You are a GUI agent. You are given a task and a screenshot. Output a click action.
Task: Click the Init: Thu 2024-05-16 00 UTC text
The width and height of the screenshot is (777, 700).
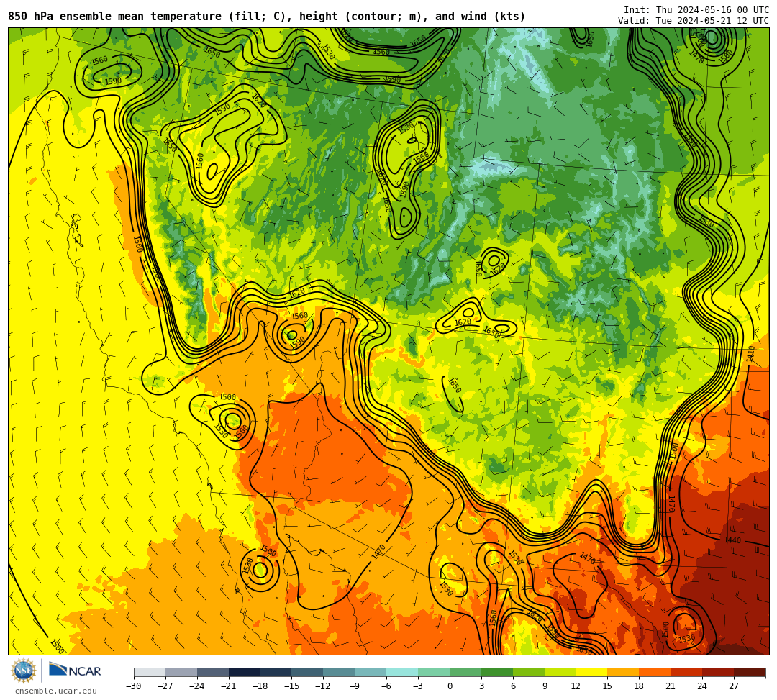[x=696, y=10]
